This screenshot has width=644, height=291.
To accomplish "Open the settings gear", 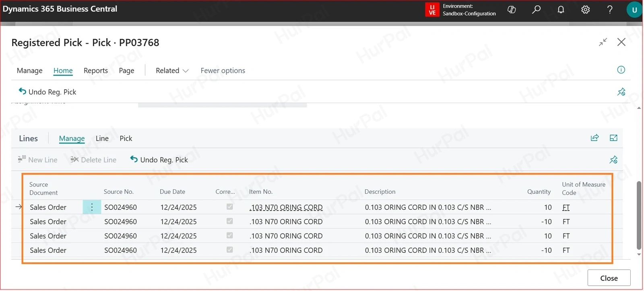I will pos(586,10).
